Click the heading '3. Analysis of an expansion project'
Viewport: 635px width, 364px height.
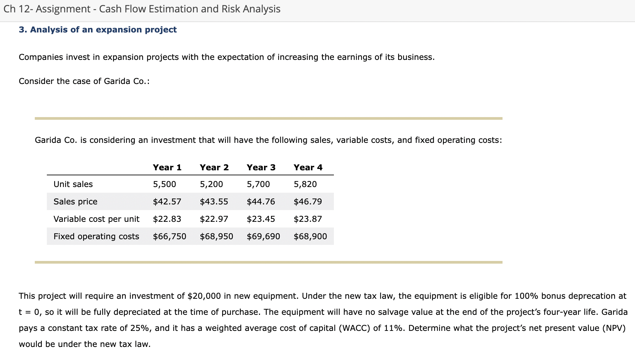point(98,30)
